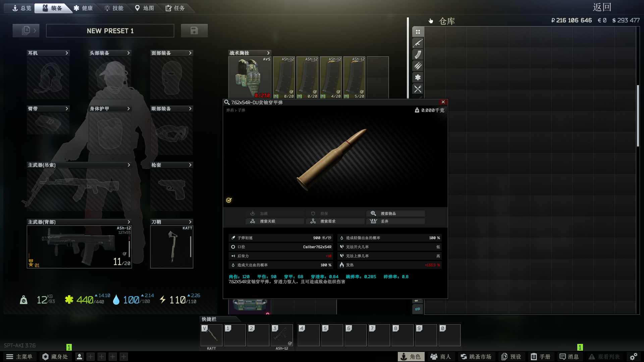Click the save preset disk icon

click(194, 31)
